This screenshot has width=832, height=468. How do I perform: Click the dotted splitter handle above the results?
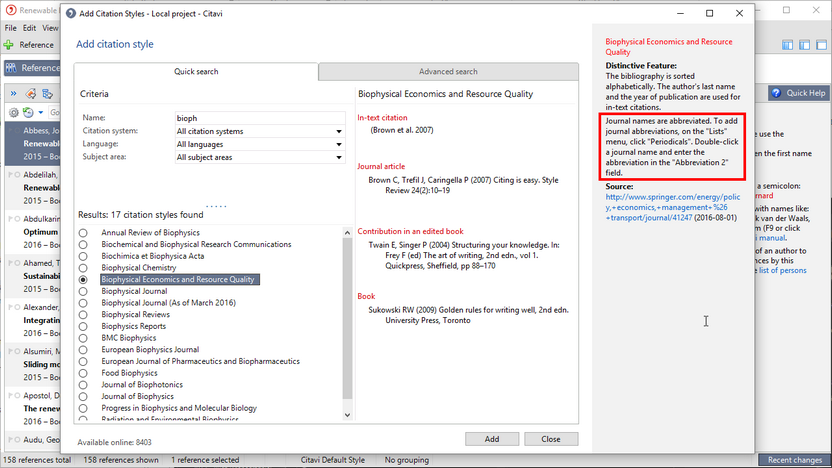coord(216,206)
